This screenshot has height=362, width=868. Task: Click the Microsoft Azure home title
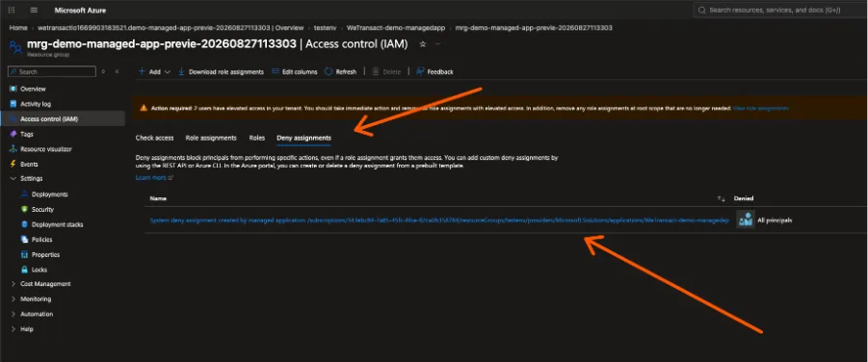pos(80,10)
